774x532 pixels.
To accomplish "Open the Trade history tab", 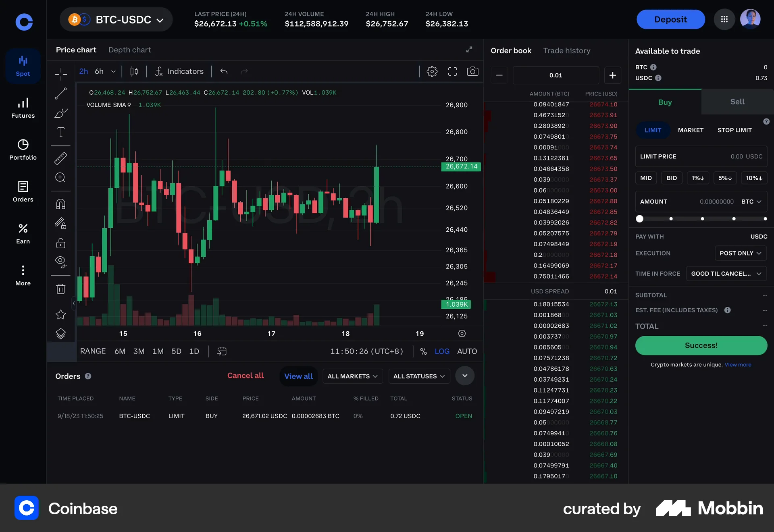I will pos(566,51).
